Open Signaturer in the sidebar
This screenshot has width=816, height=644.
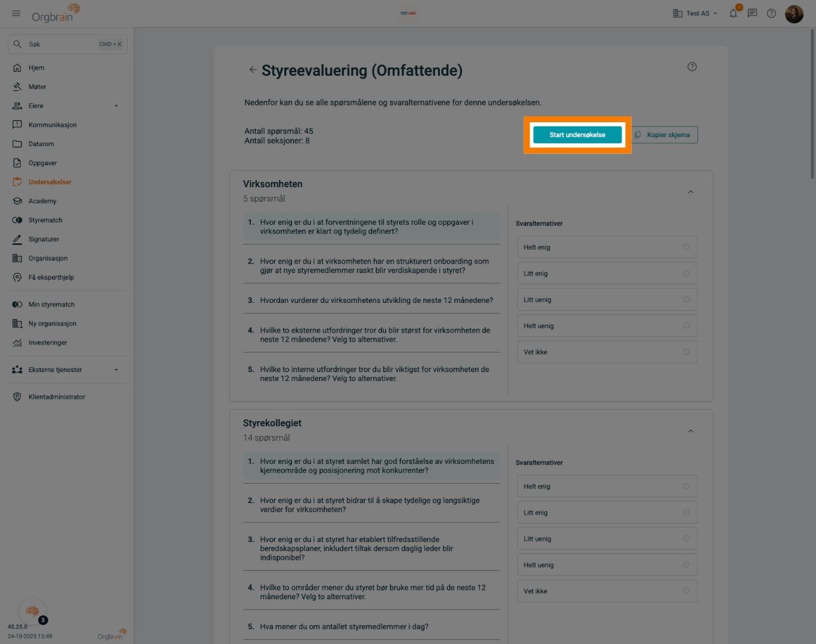pos(44,239)
